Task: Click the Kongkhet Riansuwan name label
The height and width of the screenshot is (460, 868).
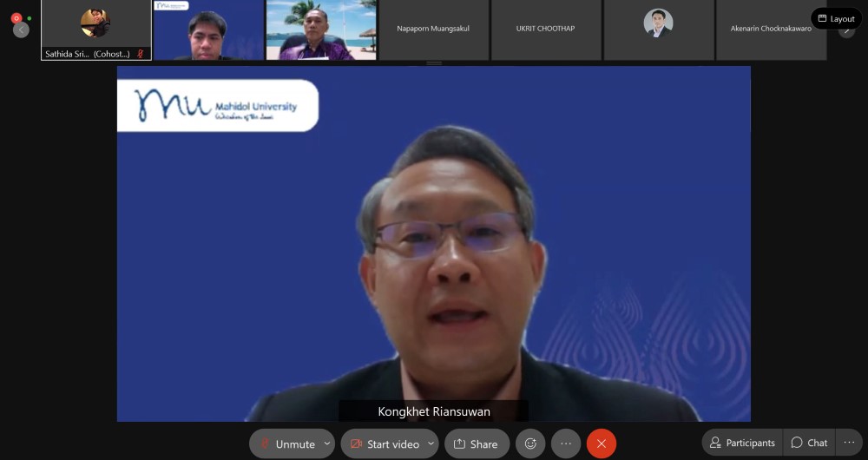Action: 433,412
